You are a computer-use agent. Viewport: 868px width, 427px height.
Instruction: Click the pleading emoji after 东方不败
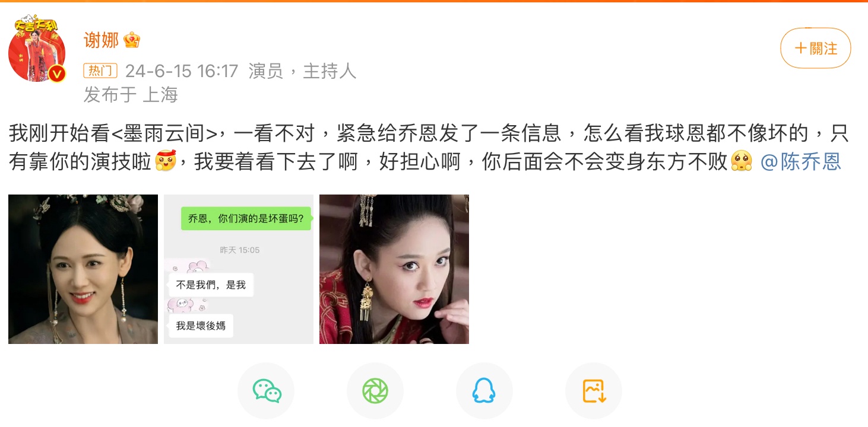[742, 161]
